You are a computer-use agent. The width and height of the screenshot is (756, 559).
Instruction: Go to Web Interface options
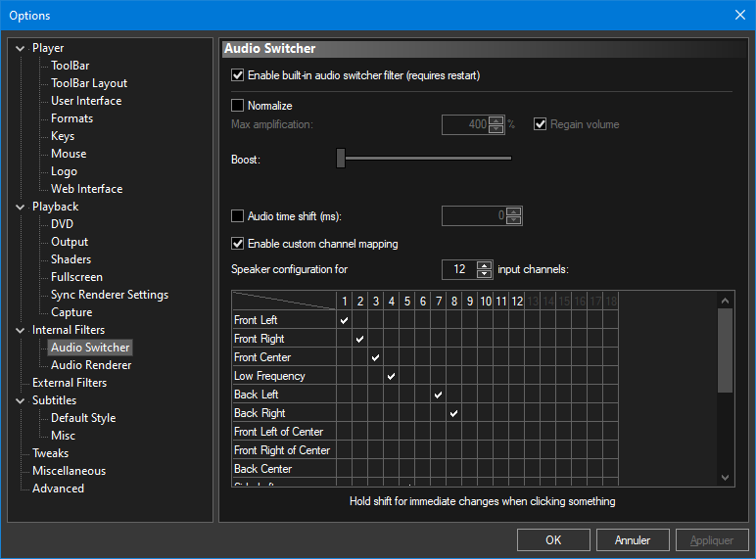point(87,189)
